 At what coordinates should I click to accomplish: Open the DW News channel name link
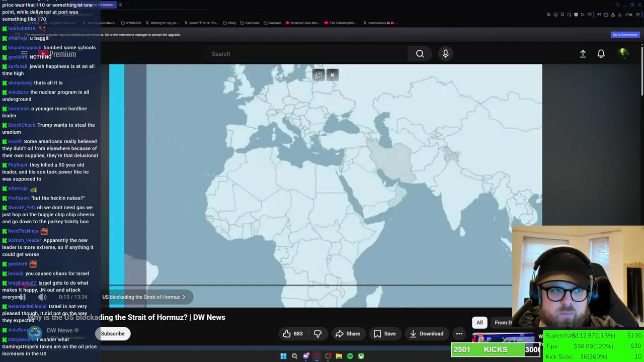pos(60,330)
